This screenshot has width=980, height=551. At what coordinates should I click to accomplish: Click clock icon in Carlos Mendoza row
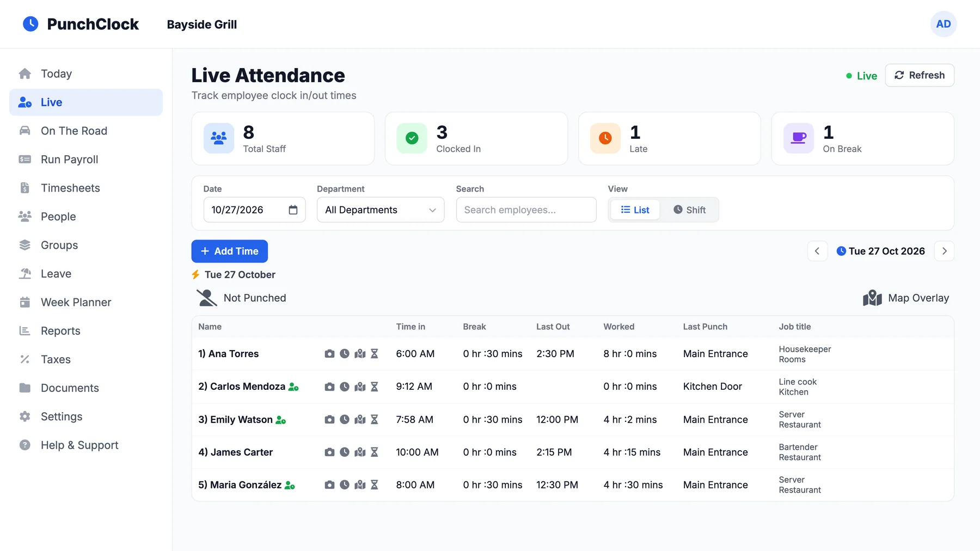coord(345,387)
